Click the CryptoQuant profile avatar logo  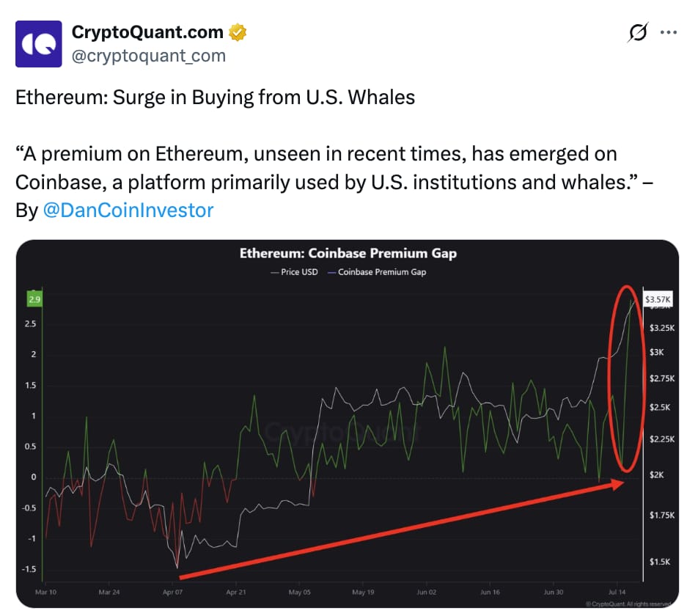tap(39, 43)
